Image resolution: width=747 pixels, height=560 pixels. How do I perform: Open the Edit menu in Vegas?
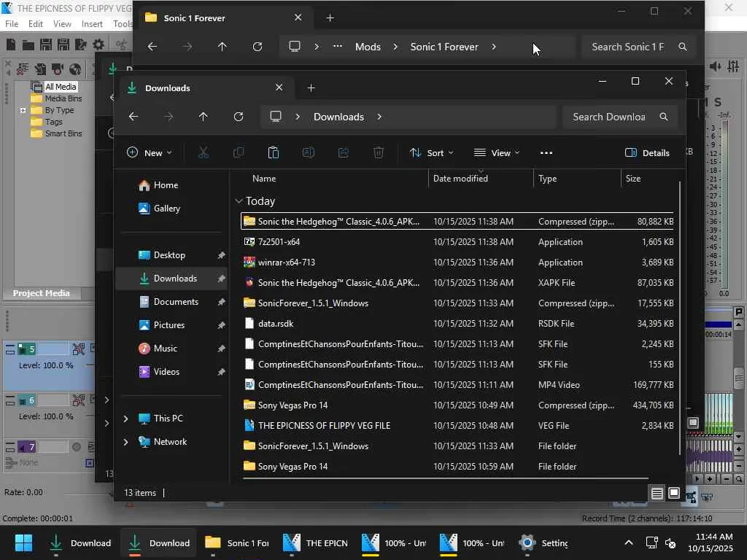tap(35, 24)
